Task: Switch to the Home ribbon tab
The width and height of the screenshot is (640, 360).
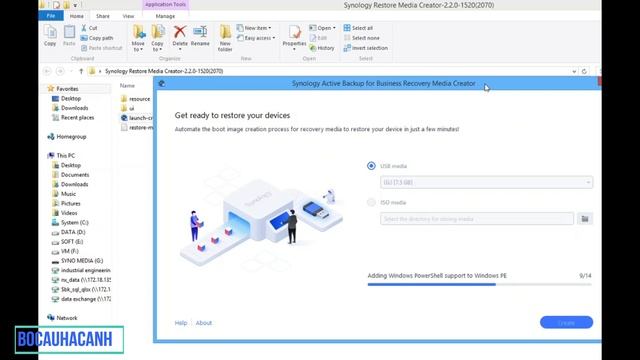Action: pyautogui.click(x=76, y=16)
